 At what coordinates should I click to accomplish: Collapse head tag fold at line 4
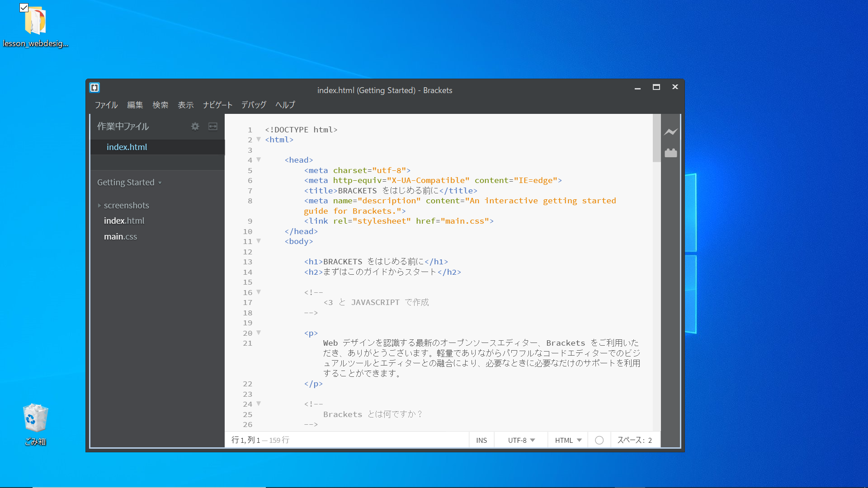point(259,160)
